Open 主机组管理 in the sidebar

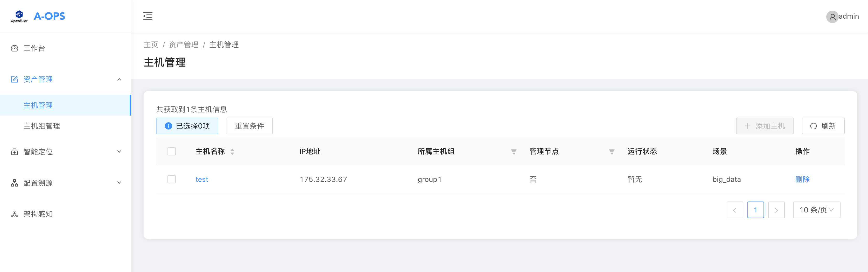[42, 126]
